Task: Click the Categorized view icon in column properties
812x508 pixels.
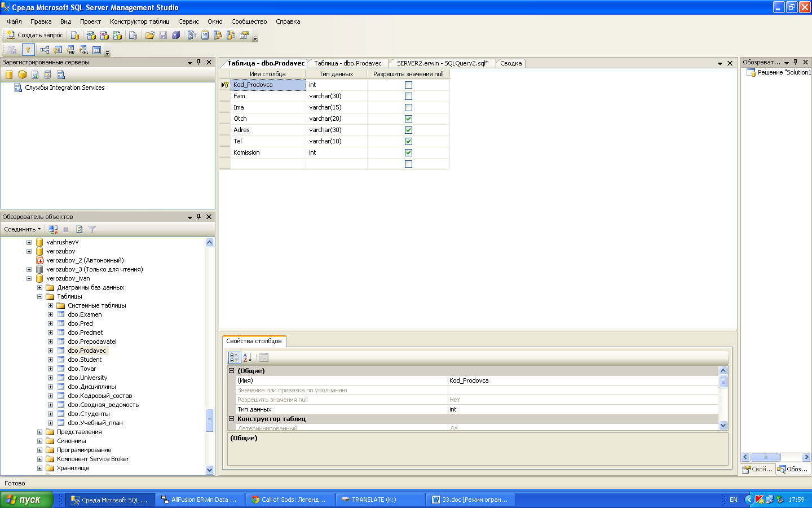Action: [235, 358]
